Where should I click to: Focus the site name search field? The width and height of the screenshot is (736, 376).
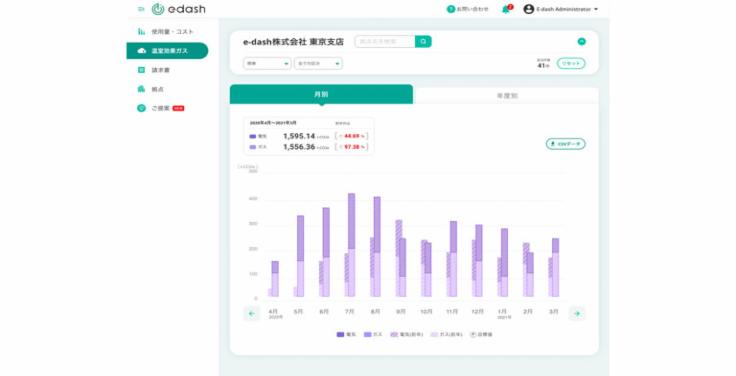[x=385, y=41]
